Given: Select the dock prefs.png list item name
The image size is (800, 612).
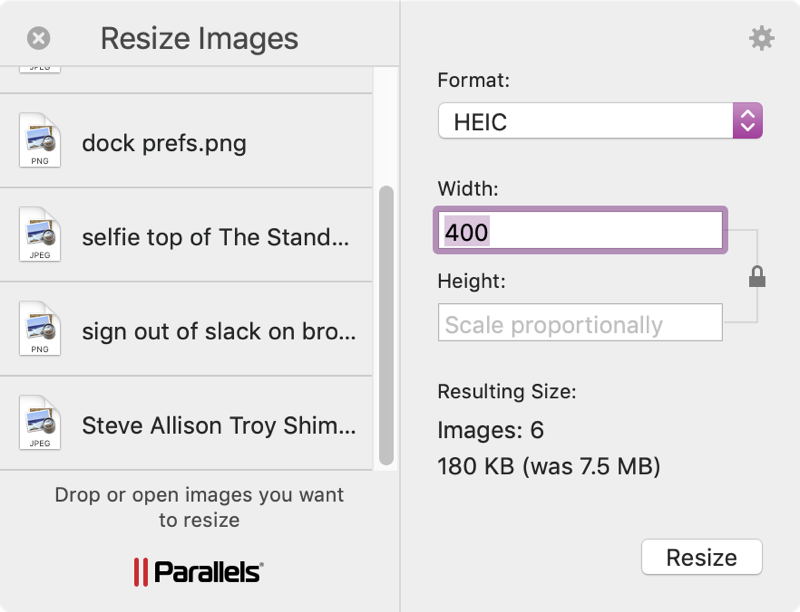Looking at the screenshot, I should [x=164, y=143].
